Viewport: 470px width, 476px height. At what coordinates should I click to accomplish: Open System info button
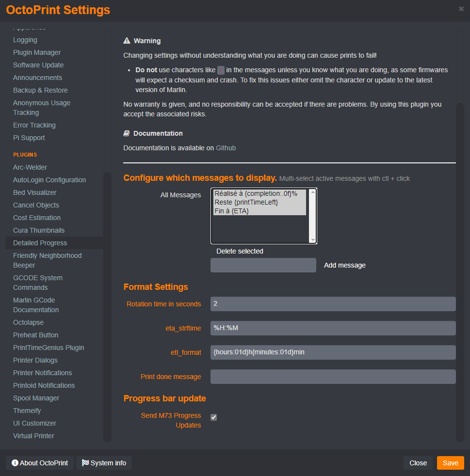click(104, 463)
